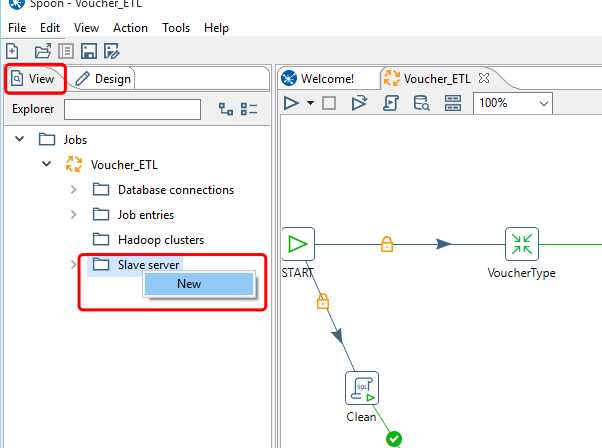Screen dimensions: 602x448
Task: Expand the Database connections folder
Action: click(x=74, y=190)
